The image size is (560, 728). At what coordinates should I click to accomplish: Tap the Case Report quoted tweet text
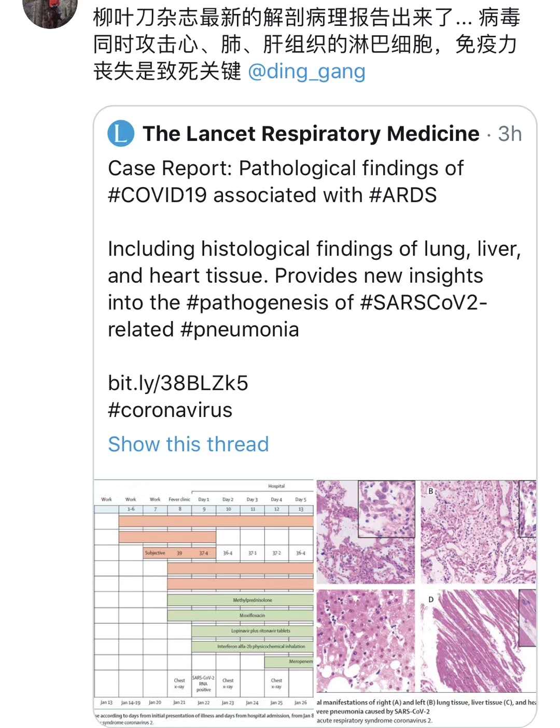[x=286, y=181]
